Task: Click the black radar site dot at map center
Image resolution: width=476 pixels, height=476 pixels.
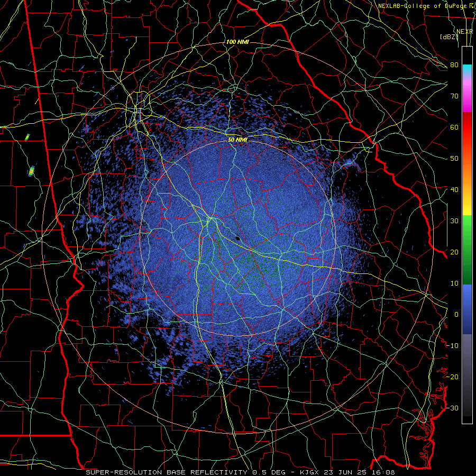Action: [x=237, y=239]
